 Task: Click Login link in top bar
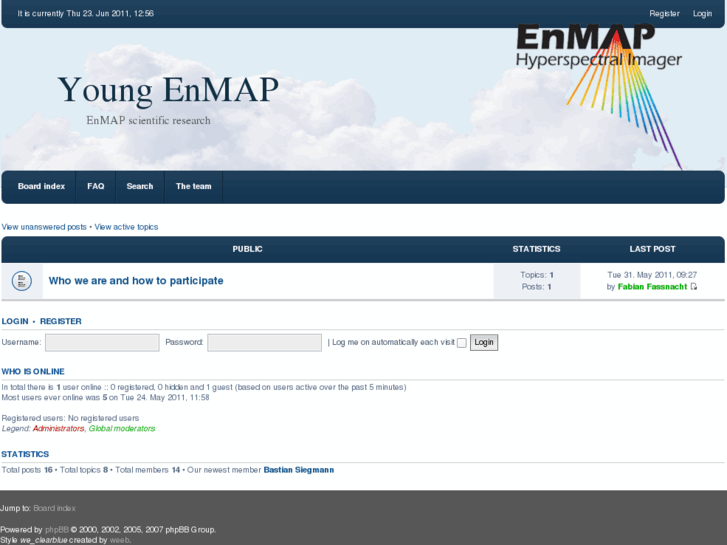pos(702,13)
